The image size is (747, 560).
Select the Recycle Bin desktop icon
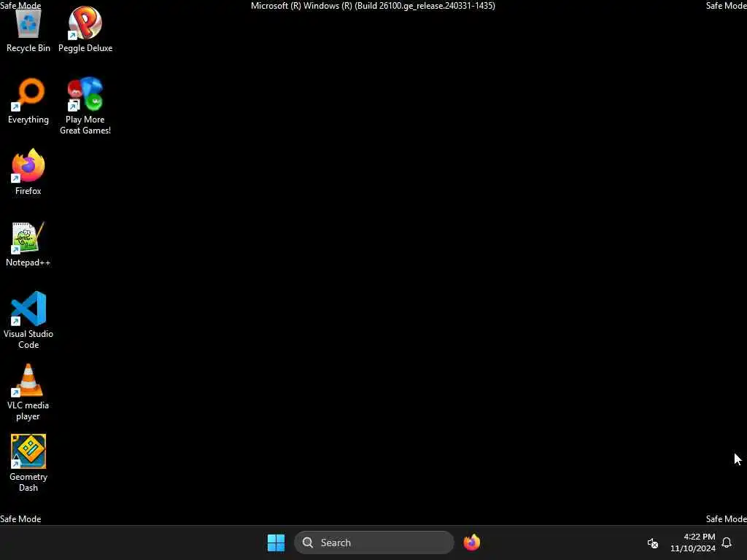(28, 29)
